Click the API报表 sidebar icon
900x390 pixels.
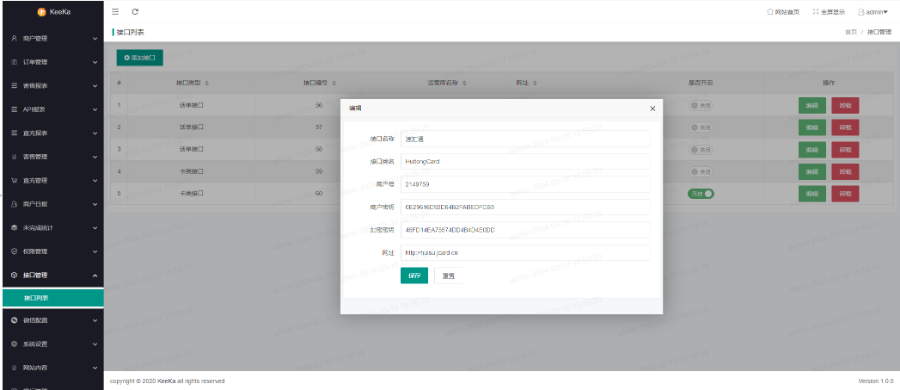(14, 109)
